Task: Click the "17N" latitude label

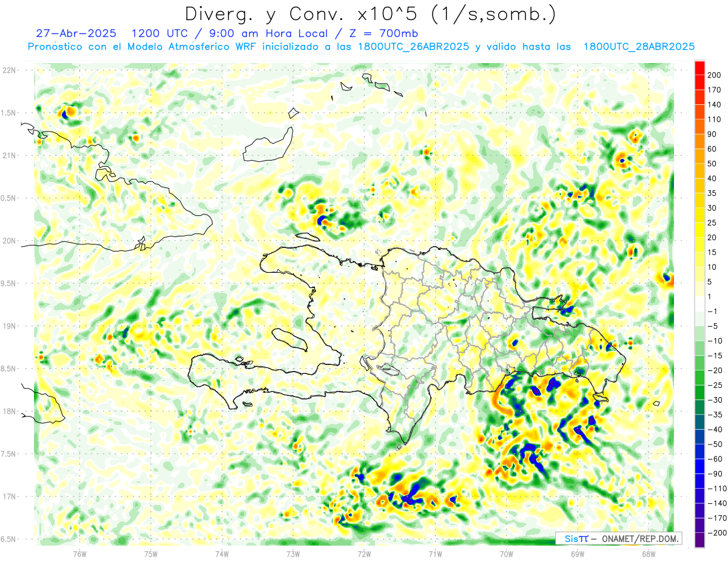Action: click(x=8, y=497)
